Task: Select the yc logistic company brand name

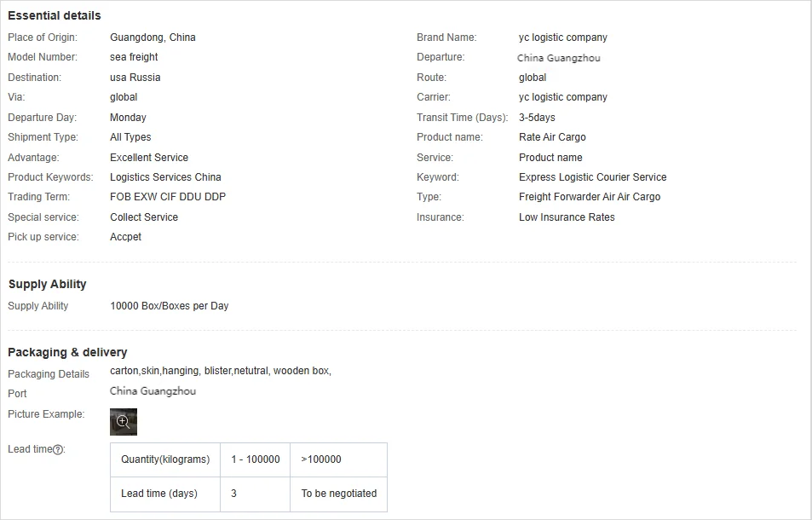Action: click(563, 38)
